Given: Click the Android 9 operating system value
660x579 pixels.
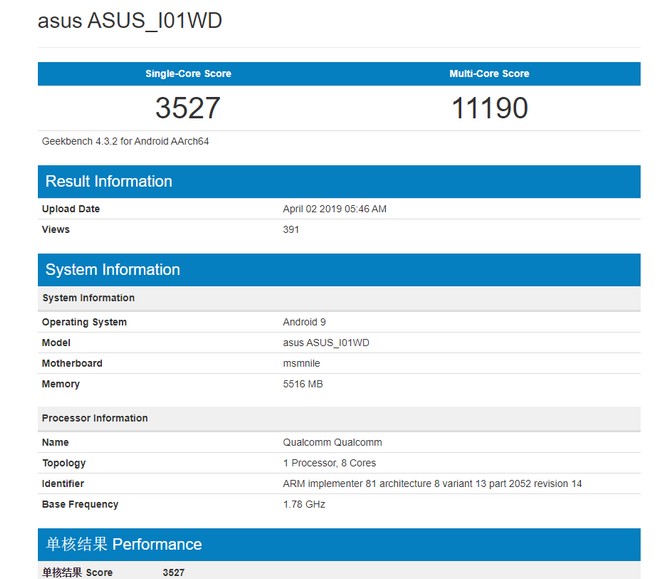Looking at the screenshot, I should (x=304, y=322).
